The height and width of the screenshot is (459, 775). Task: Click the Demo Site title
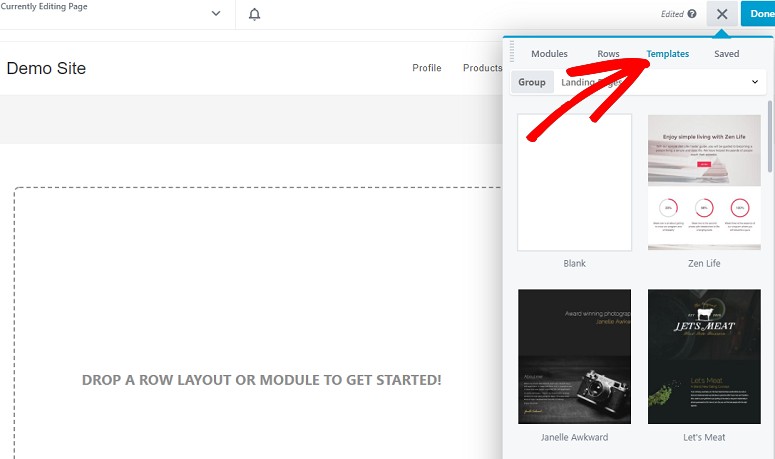pos(46,68)
